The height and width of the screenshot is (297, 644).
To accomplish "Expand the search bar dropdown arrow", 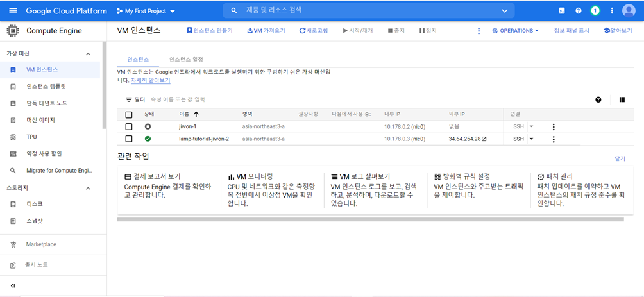I will (x=505, y=11).
